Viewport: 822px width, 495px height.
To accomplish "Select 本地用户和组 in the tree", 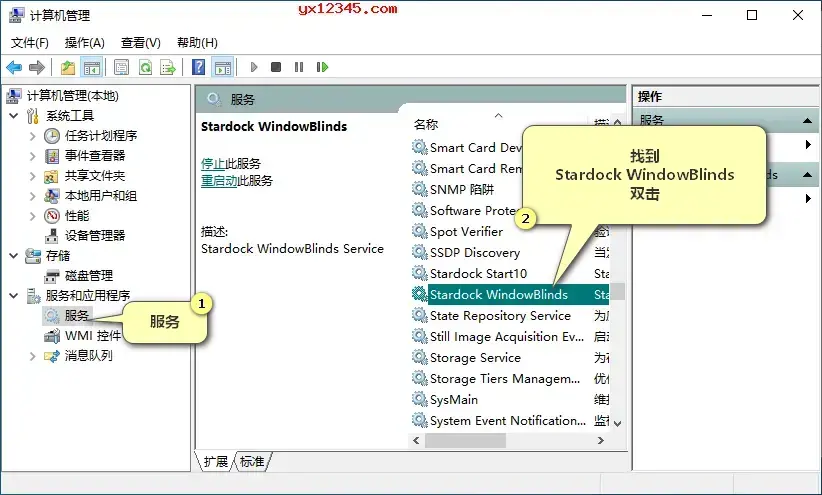I will pos(101,196).
